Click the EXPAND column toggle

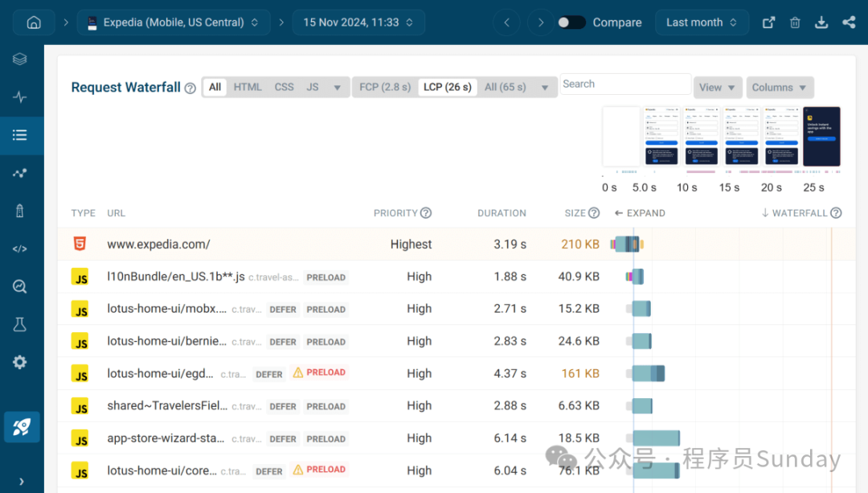point(640,212)
